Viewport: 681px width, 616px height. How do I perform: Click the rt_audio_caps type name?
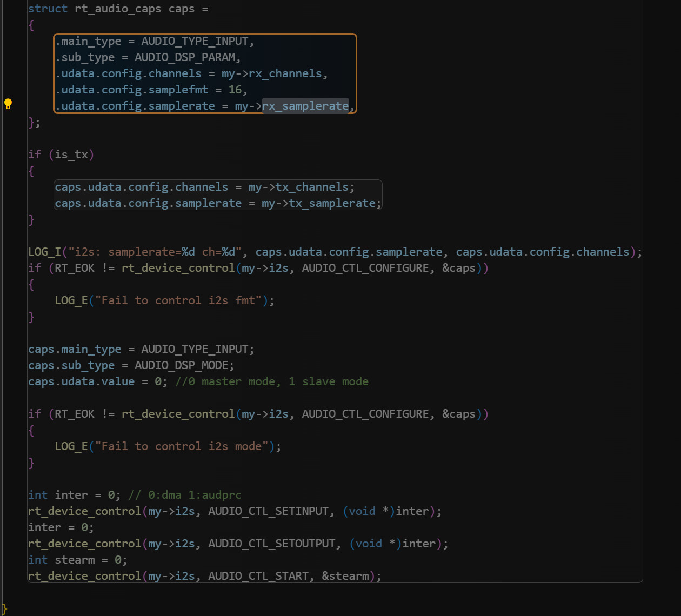118,9
